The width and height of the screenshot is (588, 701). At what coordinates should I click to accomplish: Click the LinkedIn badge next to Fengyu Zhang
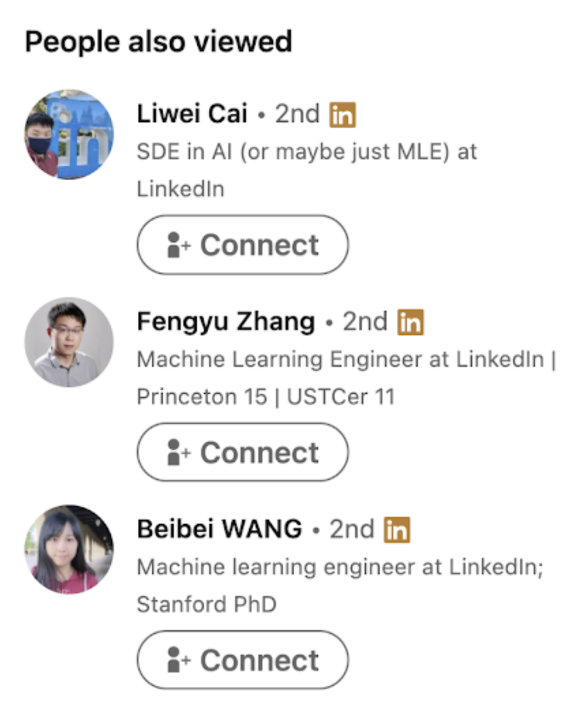[410, 323]
